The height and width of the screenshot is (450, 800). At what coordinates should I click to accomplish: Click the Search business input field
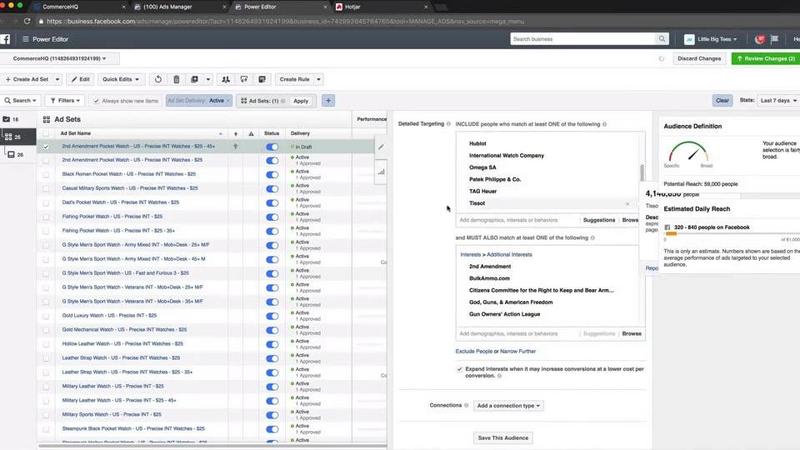(583, 39)
